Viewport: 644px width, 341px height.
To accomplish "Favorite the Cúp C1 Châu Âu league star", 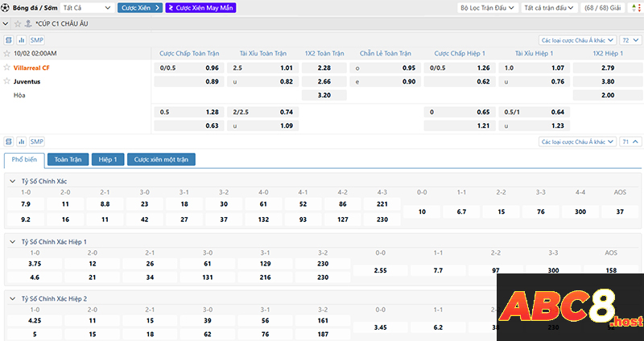I will tap(17, 23).
